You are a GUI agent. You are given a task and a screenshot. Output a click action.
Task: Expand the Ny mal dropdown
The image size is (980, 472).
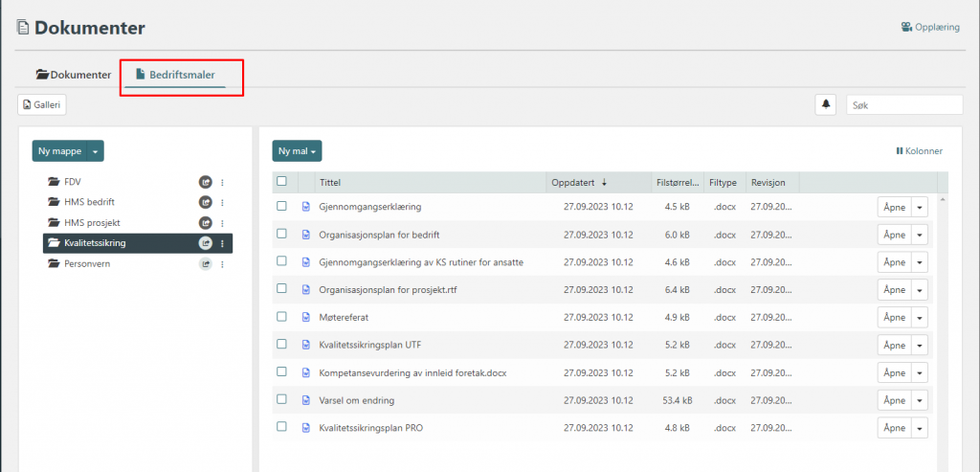pyautogui.click(x=297, y=151)
